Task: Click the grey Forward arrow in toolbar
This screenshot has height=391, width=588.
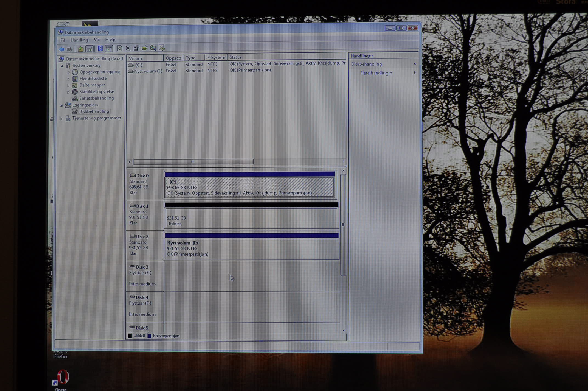Action: coord(70,49)
